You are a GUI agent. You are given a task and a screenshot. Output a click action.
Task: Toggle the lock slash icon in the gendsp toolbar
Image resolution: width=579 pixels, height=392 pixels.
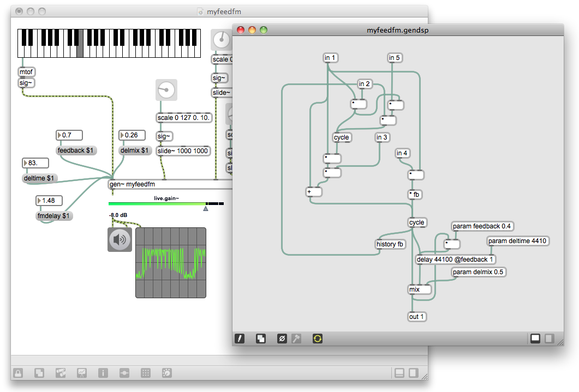[x=240, y=339]
